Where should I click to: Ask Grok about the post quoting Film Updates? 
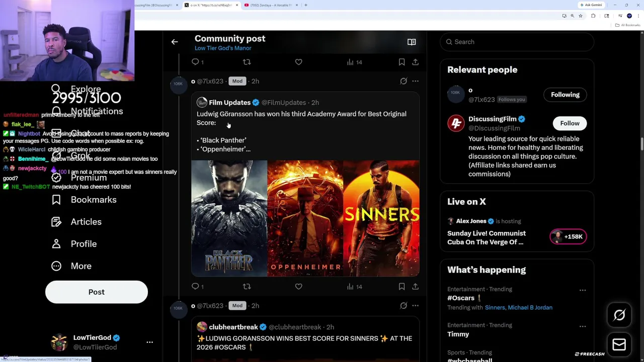point(404,81)
